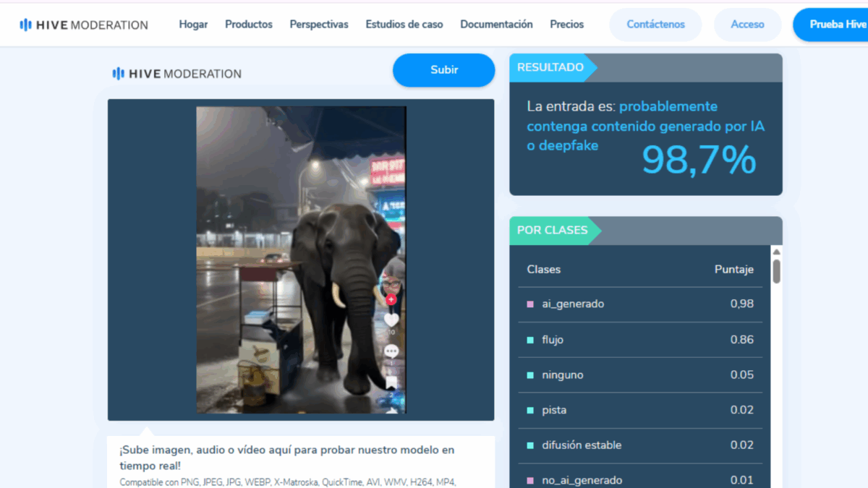
Task: Navigate to the Precios page
Action: (566, 25)
